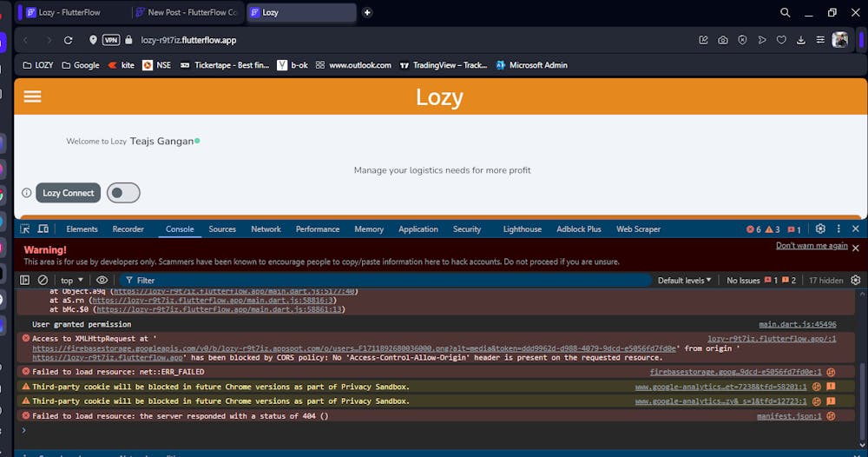Click the send/play arrow toolbar icon
Screen dimensions: 868x457
762,40
